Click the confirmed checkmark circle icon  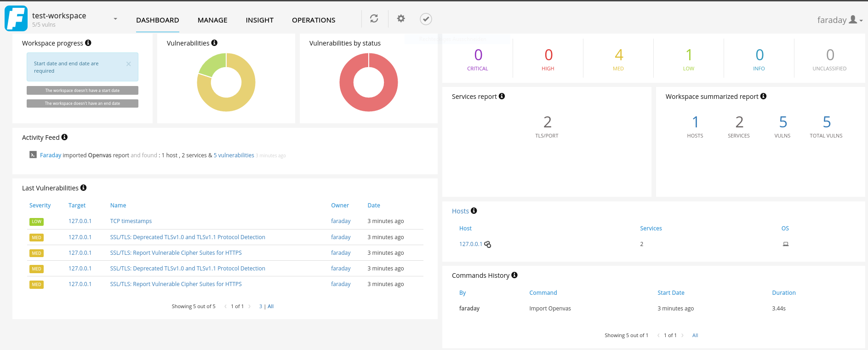426,19
